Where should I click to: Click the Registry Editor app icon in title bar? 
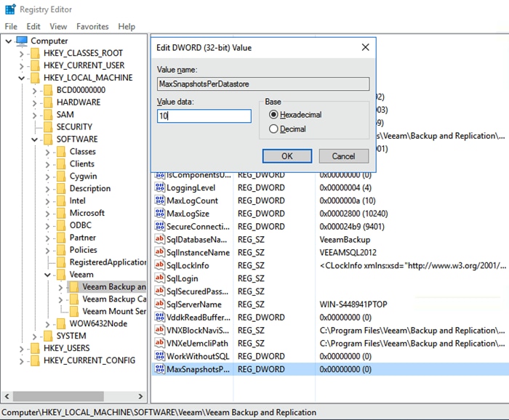click(10, 9)
